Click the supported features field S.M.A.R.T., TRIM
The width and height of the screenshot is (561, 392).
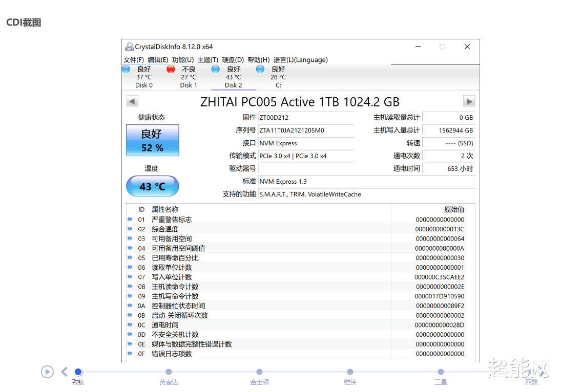(367, 194)
